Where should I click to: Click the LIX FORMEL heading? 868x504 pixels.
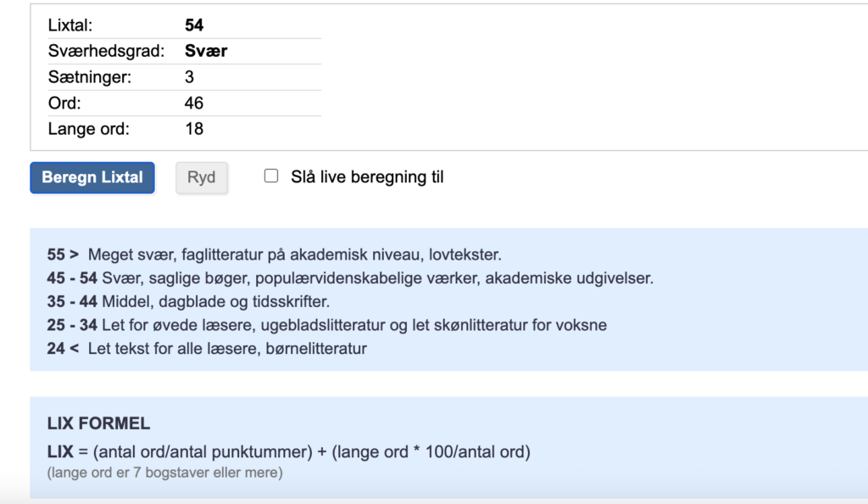pyautogui.click(x=98, y=423)
